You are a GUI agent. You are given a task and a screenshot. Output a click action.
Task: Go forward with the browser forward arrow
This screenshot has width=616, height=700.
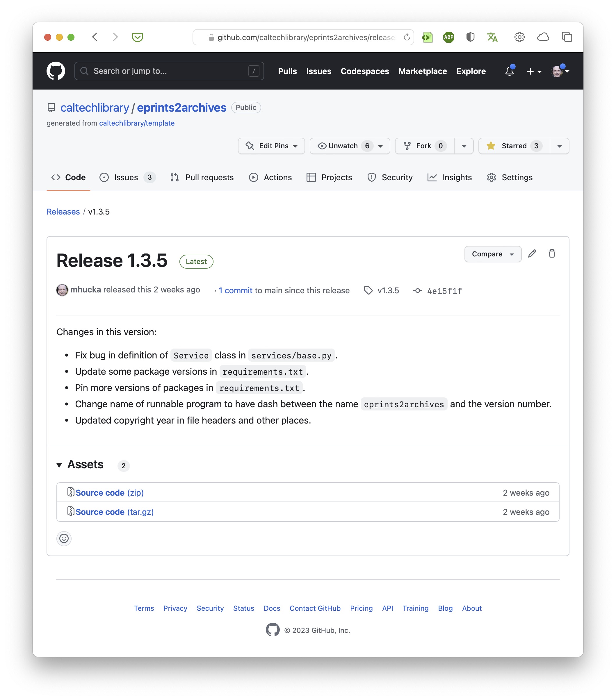tap(115, 37)
